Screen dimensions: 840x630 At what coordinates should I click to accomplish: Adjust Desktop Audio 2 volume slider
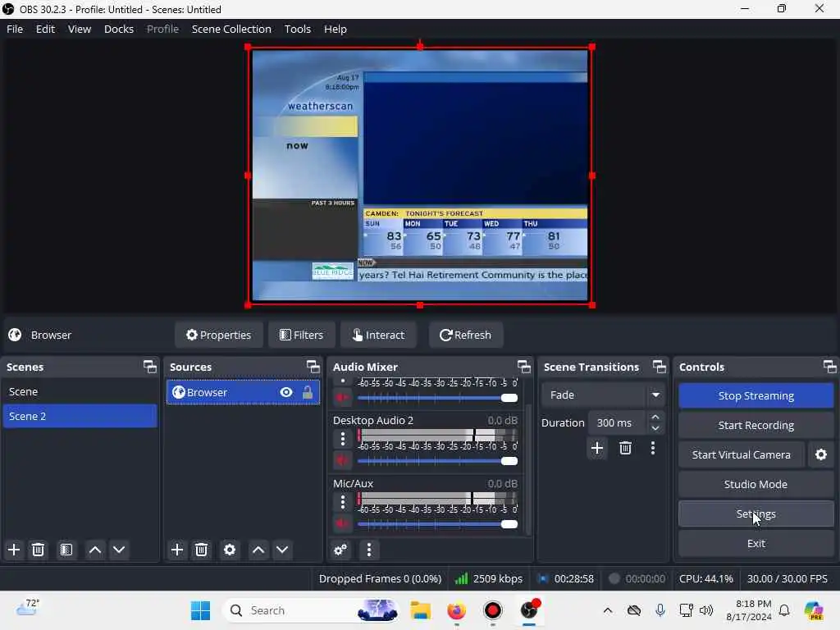[x=438, y=461]
